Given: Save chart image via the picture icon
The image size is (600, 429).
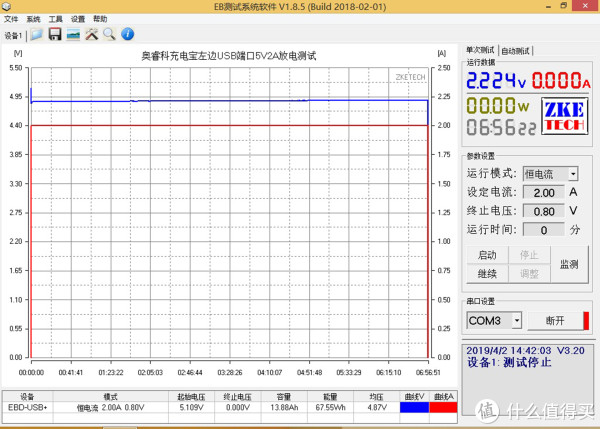Looking at the screenshot, I should (x=73, y=34).
